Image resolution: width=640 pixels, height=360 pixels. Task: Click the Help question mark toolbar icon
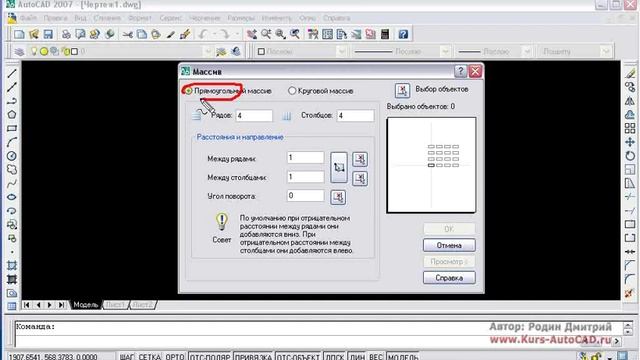click(x=403, y=34)
